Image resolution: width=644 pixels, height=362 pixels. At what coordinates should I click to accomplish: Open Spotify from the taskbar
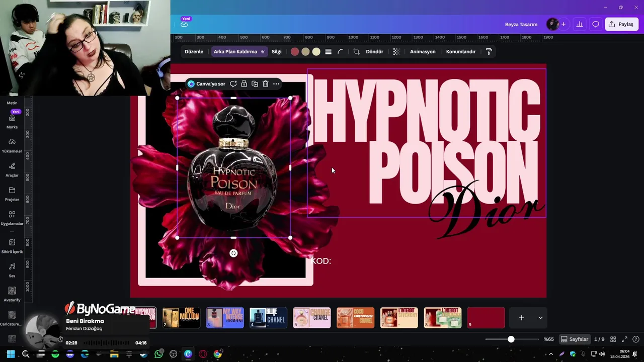coord(55,354)
